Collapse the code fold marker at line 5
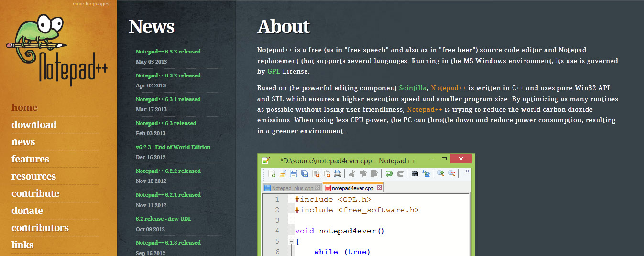 pos(291,241)
